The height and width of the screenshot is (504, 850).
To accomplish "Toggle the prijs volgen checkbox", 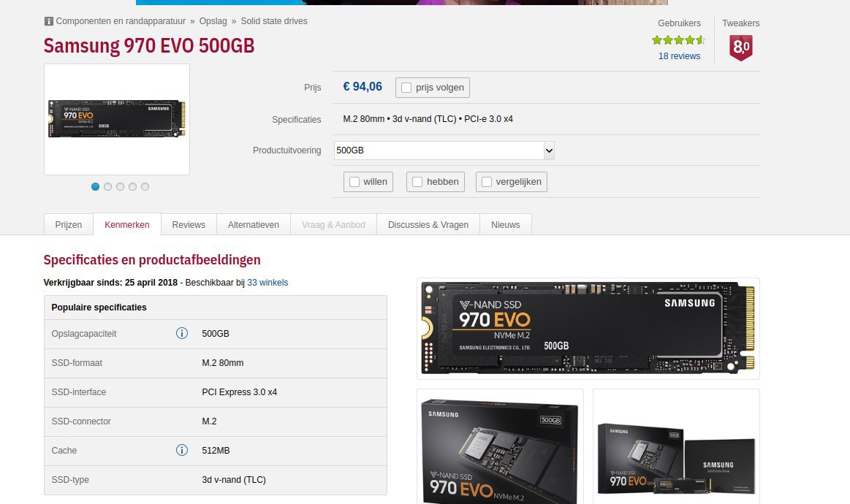I will click(x=406, y=87).
